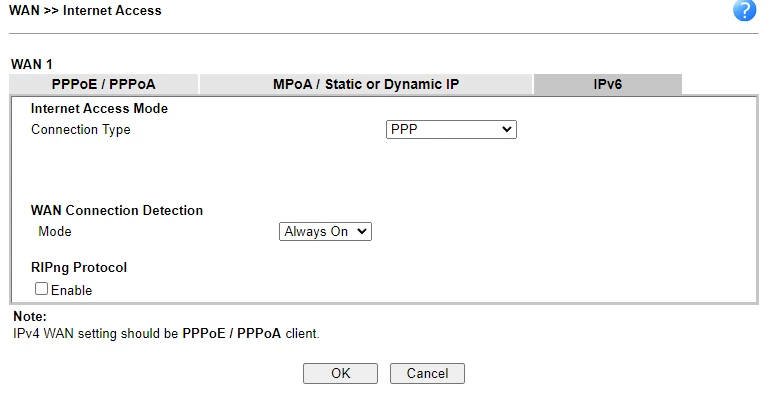This screenshot has width=775, height=397.
Task: Enable the RIPng Protocol checkbox
Action: coord(42,289)
